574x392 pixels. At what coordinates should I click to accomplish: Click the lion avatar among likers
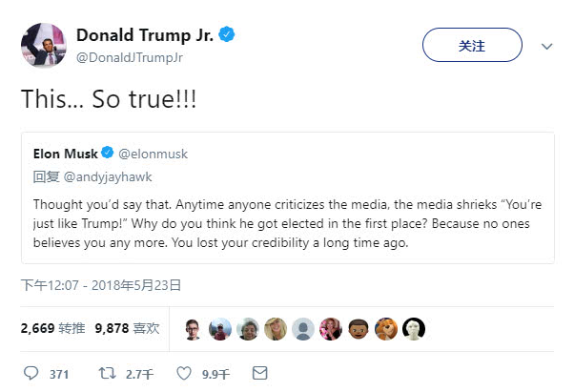(x=386, y=328)
